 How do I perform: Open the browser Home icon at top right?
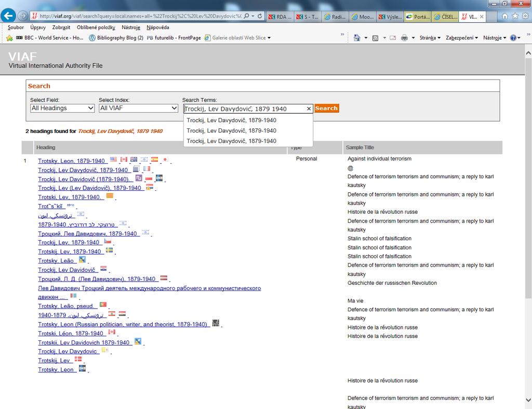pos(505,16)
